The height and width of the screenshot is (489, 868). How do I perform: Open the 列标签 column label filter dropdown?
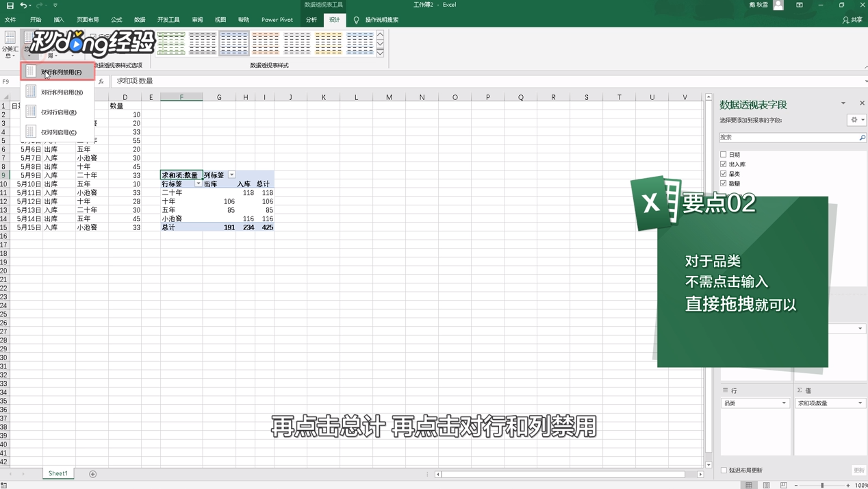coord(232,175)
